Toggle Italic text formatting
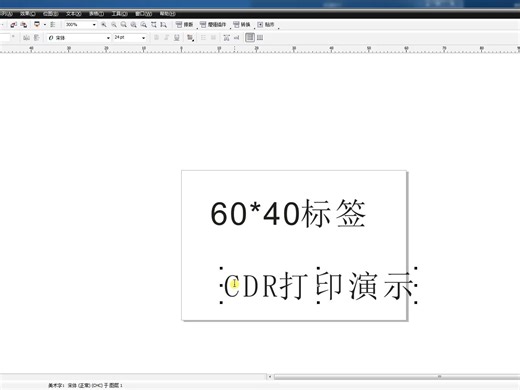The image size is (520, 390). point(166,38)
